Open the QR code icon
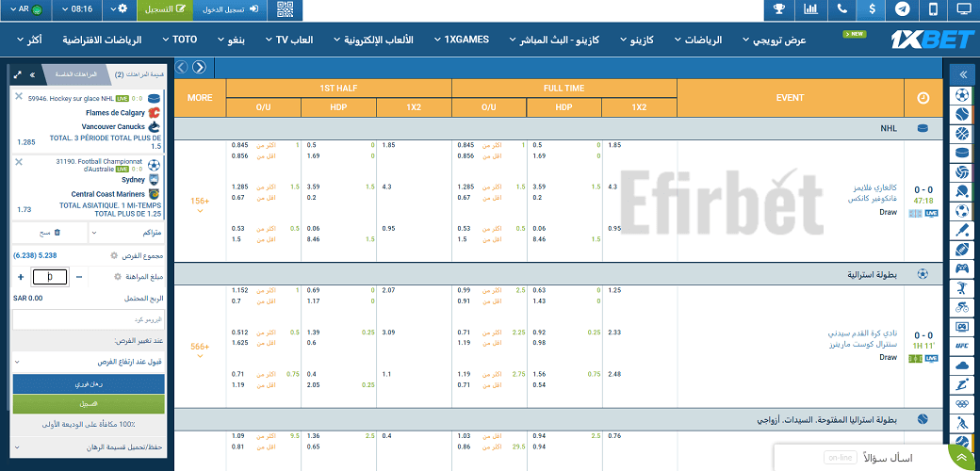This screenshot has width=980, height=471. click(x=285, y=9)
